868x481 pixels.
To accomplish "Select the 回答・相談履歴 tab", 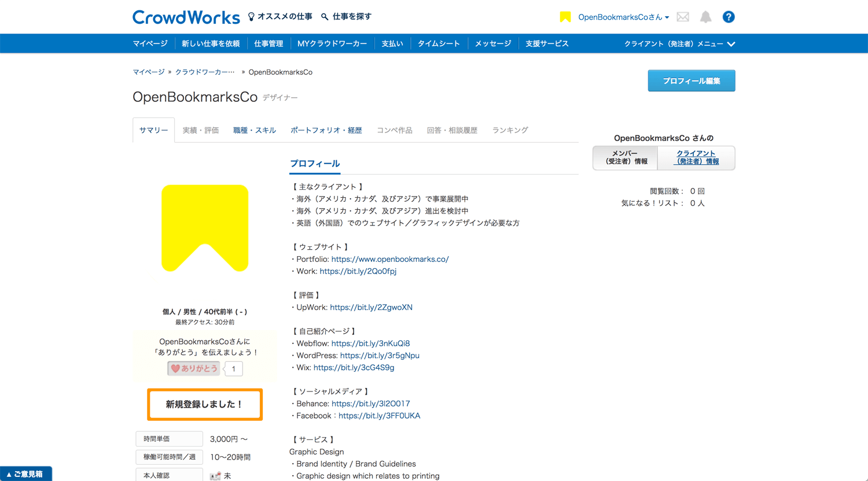I will (452, 130).
